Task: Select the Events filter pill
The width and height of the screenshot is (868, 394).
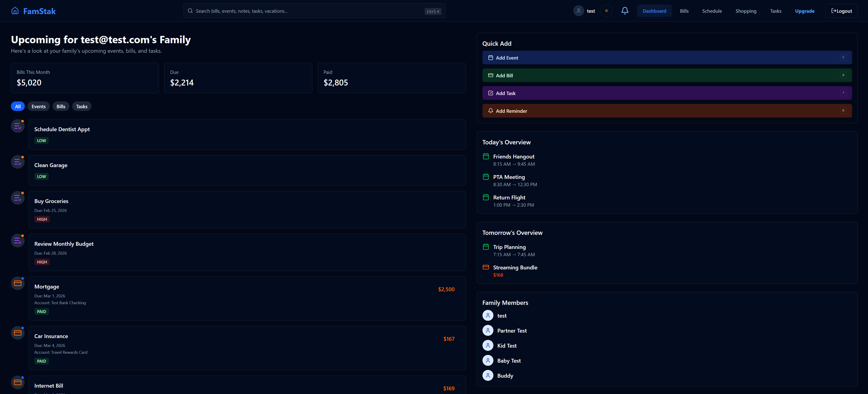Action: click(x=38, y=106)
